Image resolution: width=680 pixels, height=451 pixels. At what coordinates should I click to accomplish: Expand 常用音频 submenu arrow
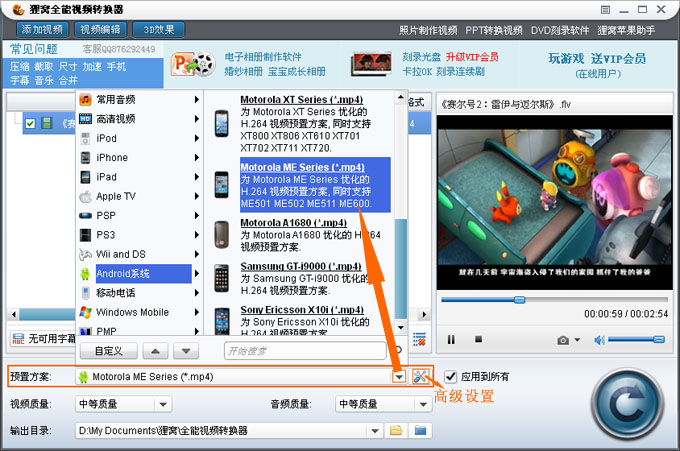click(196, 99)
